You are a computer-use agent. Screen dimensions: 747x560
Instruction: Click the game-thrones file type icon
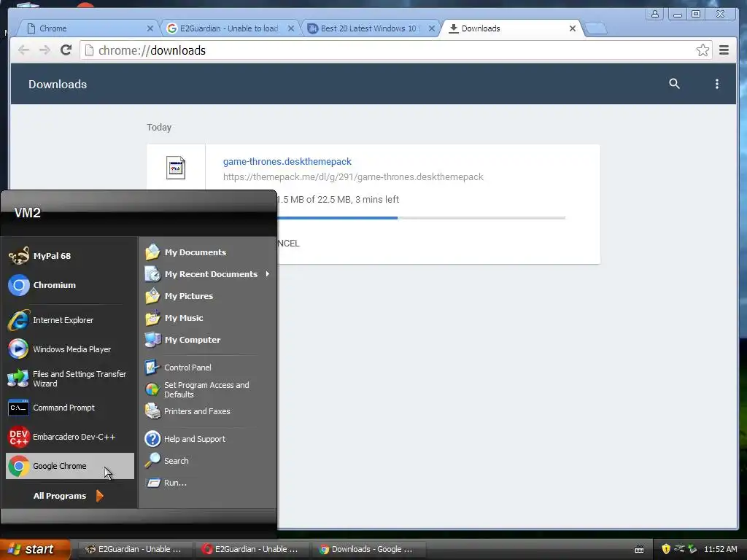point(176,168)
